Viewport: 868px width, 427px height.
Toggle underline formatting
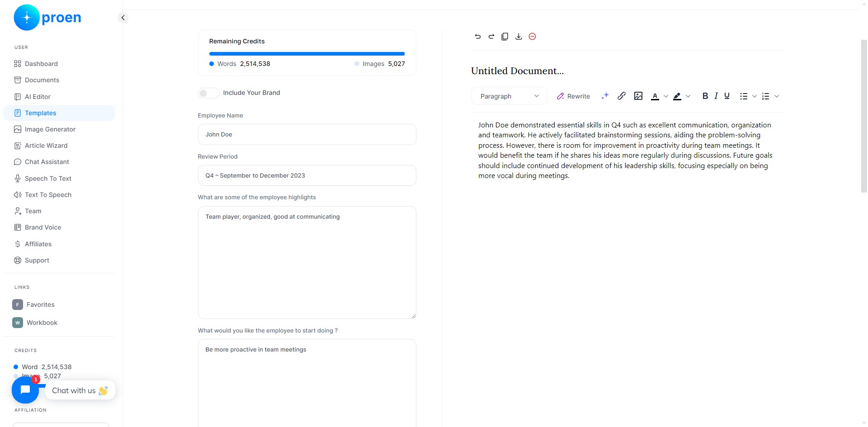tap(727, 96)
